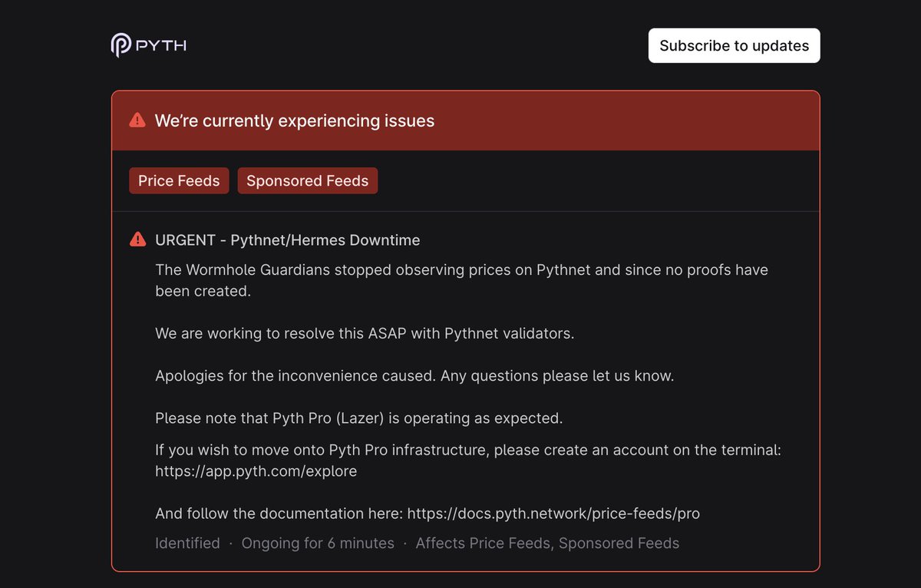Open the docs.pyth.network price-feeds pro link
Viewport: 921px width, 588px height.
553,514
